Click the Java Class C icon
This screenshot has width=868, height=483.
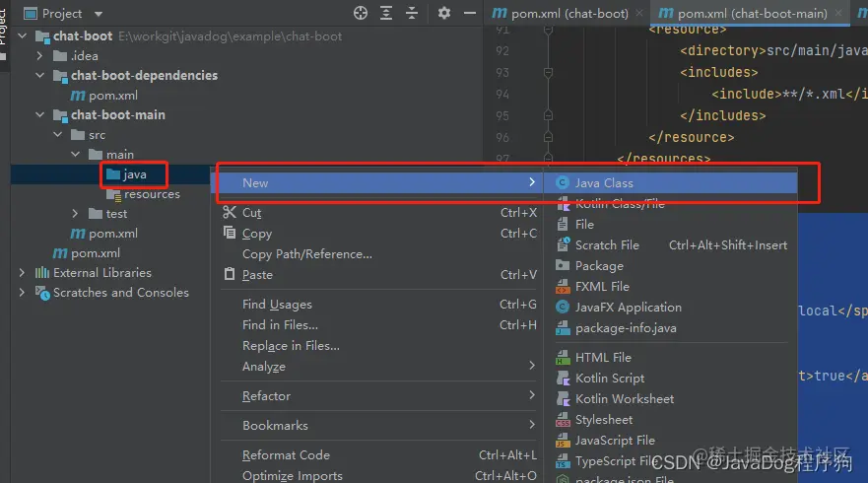pyautogui.click(x=563, y=182)
